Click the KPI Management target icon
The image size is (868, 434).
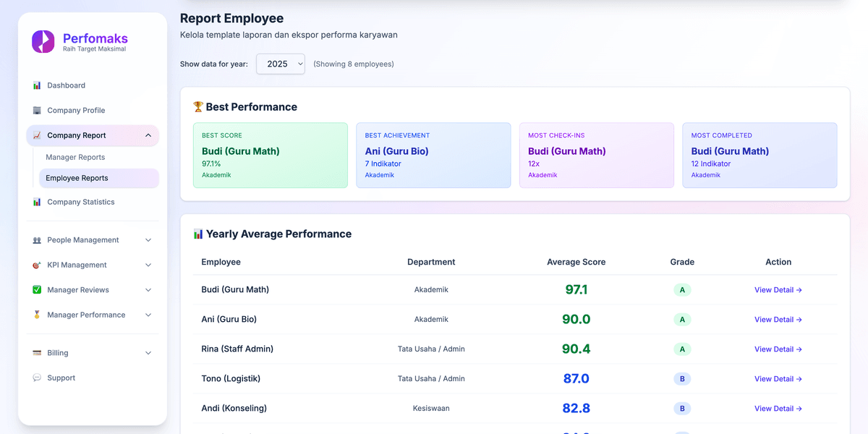(x=37, y=265)
